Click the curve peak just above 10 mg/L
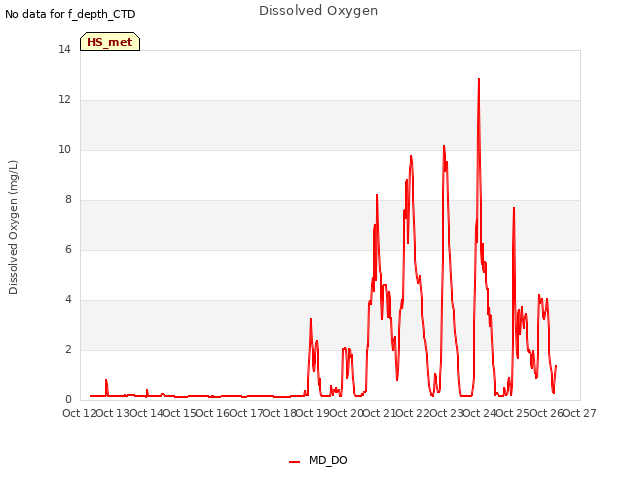This screenshot has width=640, height=480. pyautogui.click(x=444, y=146)
